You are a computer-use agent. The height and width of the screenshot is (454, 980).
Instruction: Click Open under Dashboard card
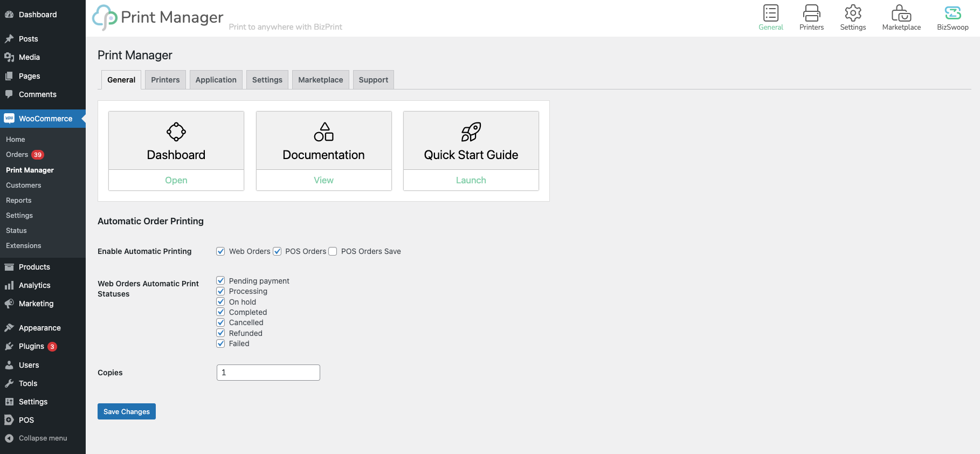pyautogui.click(x=176, y=180)
